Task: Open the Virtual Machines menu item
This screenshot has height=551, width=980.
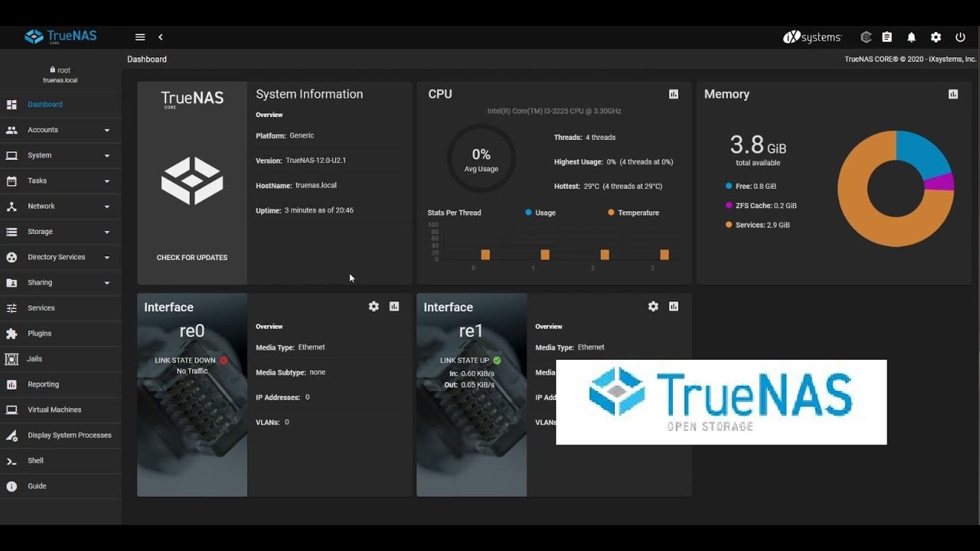Action: [x=60, y=409]
